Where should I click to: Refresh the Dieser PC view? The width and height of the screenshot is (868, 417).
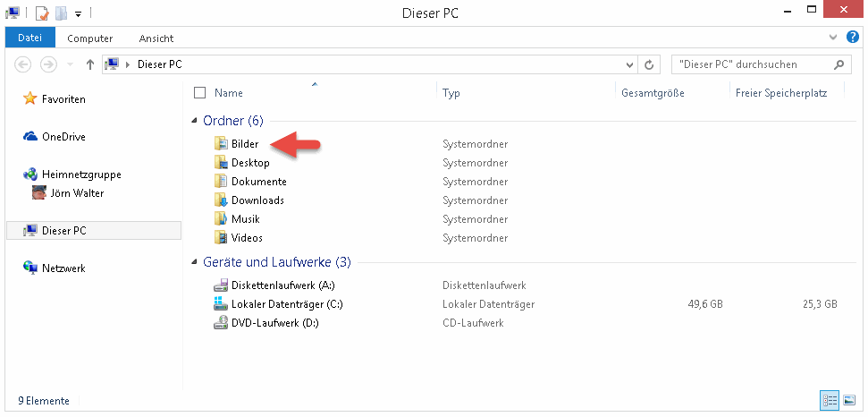[x=650, y=64]
